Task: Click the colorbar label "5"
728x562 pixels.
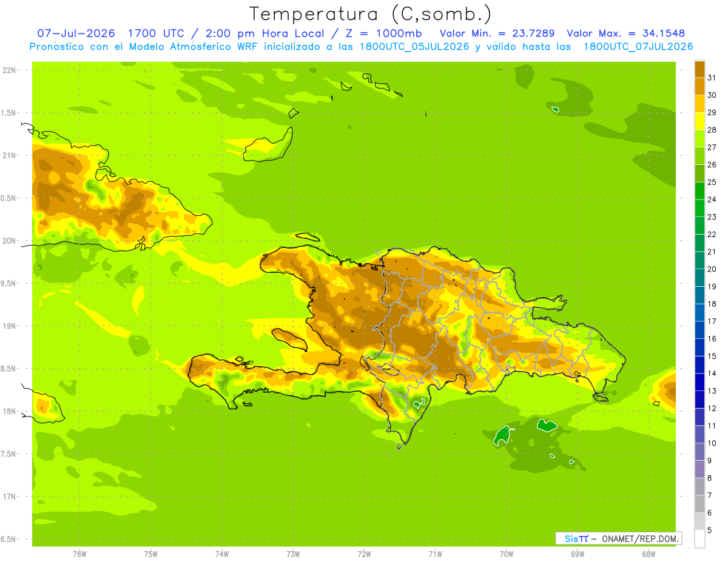Action: click(709, 530)
